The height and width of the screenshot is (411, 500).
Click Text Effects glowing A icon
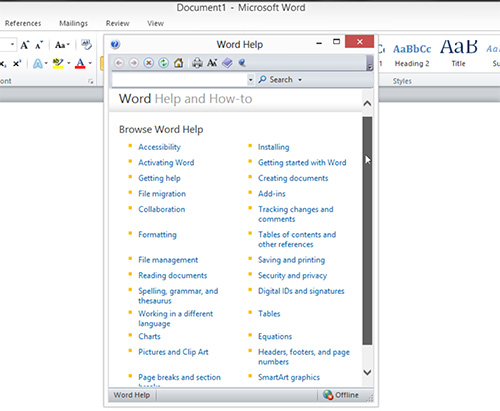[x=38, y=63]
